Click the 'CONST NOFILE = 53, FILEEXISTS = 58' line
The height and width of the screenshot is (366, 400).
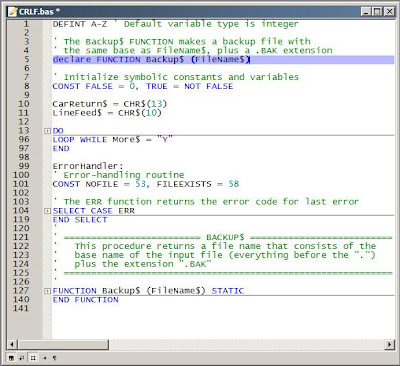click(x=146, y=184)
